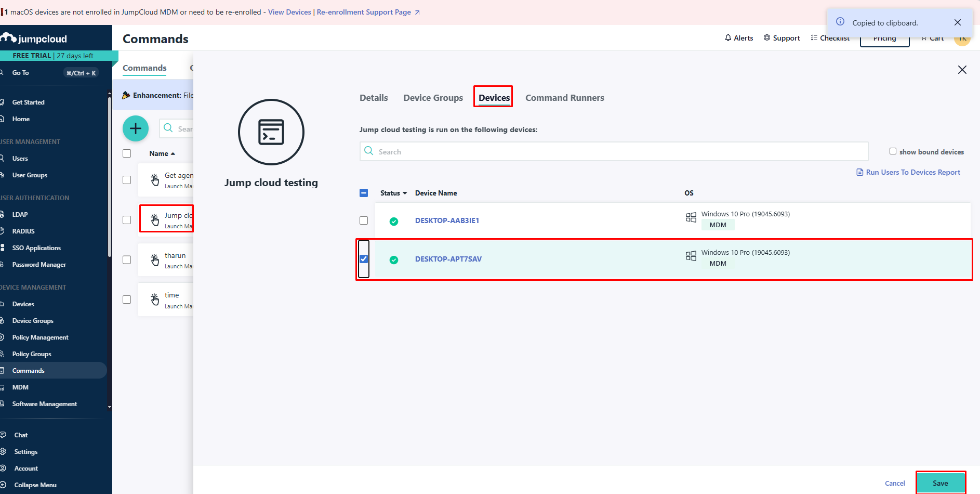Click the View Devices link in banner

point(289,12)
